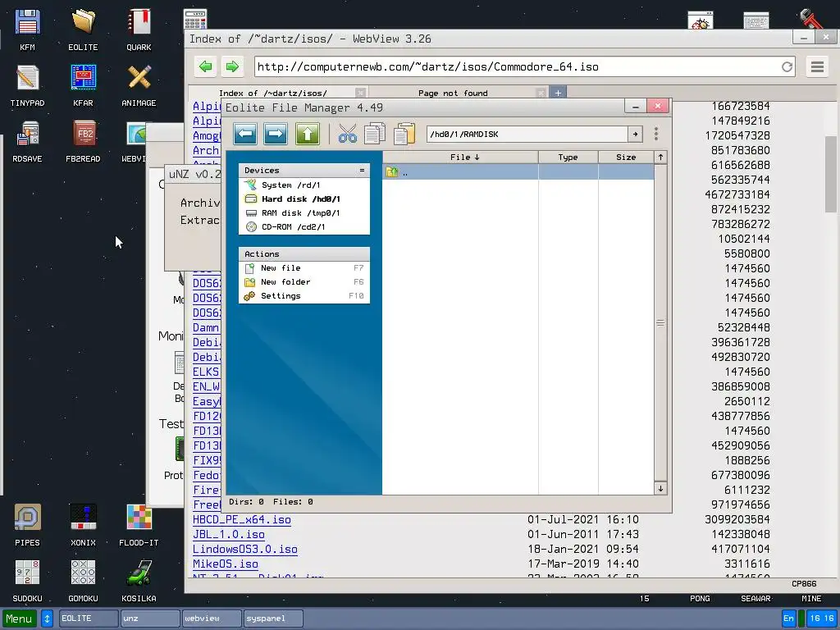Select System /rd/1 device

[x=304, y=185]
